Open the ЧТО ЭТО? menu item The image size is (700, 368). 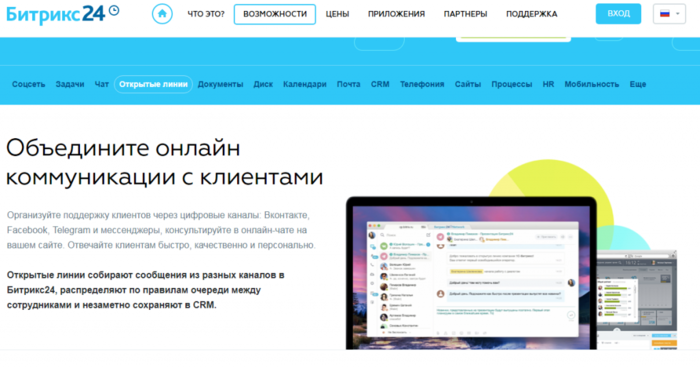(x=206, y=14)
